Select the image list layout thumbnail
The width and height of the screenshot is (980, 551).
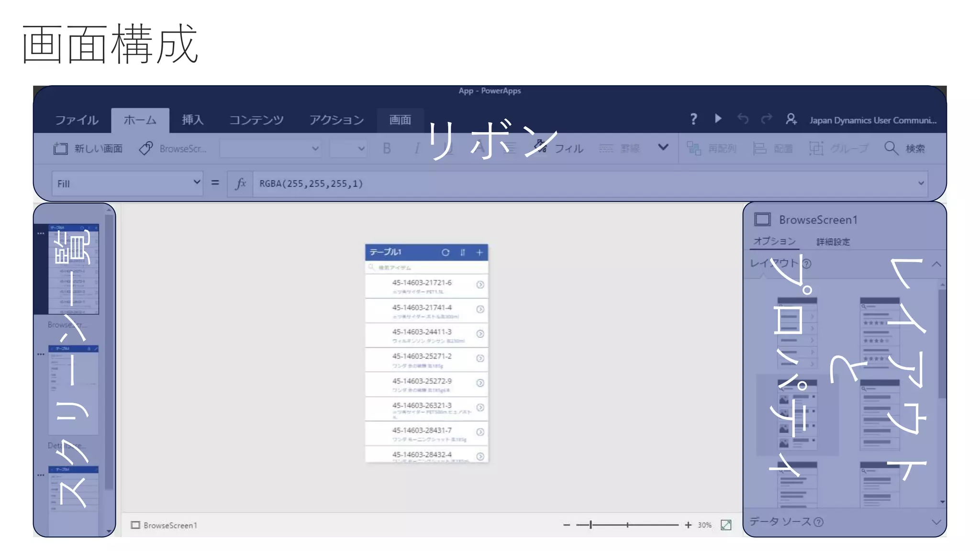pos(797,414)
